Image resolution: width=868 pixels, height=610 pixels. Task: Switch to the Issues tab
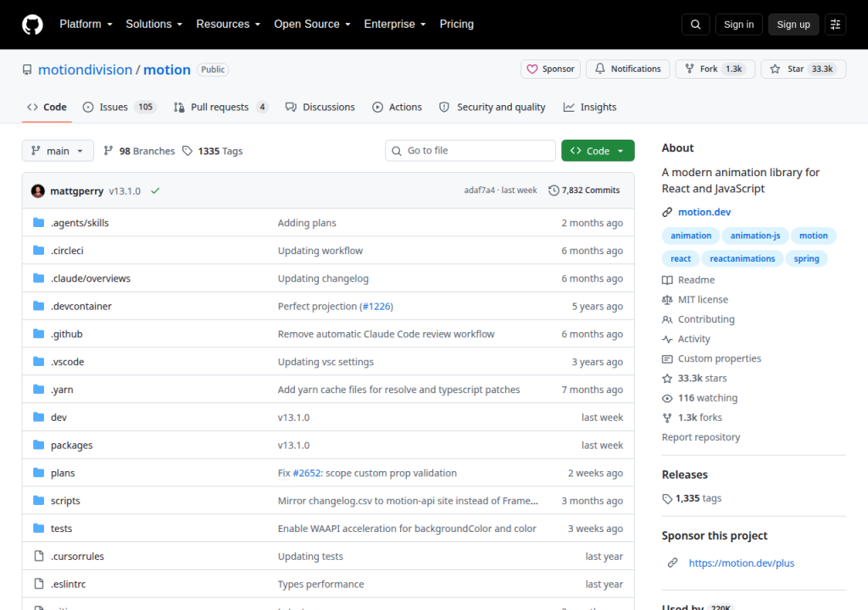(x=120, y=107)
